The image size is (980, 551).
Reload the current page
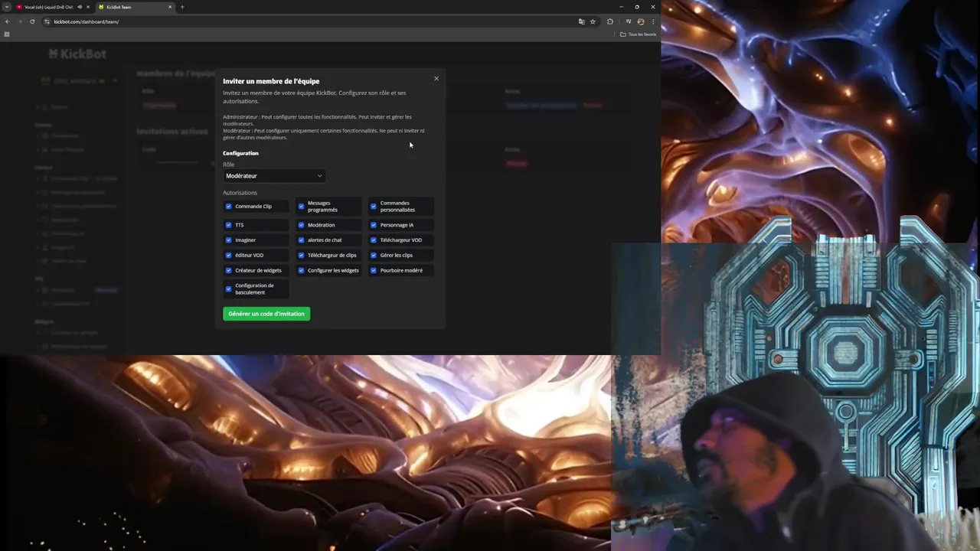(x=32, y=21)
